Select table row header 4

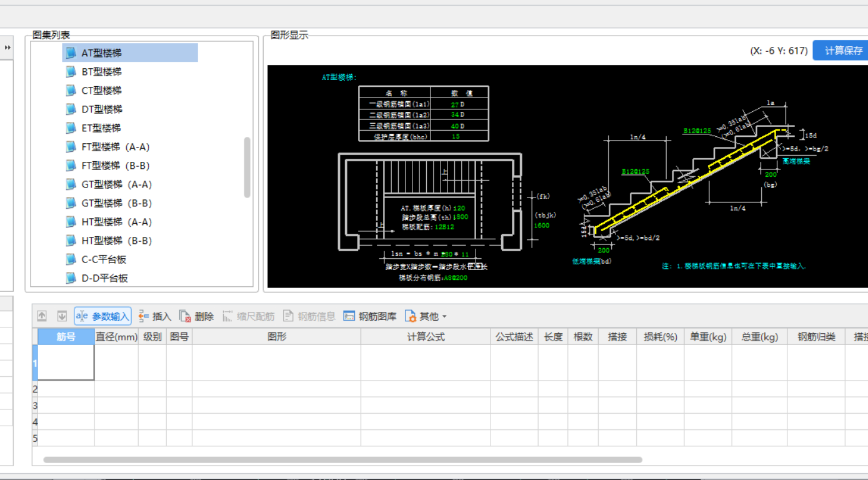[35, 422]
